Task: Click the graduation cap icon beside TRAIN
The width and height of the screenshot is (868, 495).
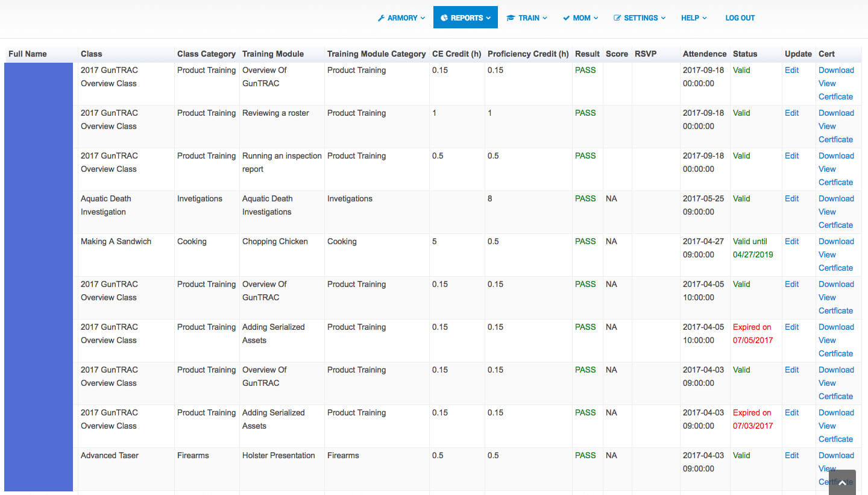Action: point(511,18)
